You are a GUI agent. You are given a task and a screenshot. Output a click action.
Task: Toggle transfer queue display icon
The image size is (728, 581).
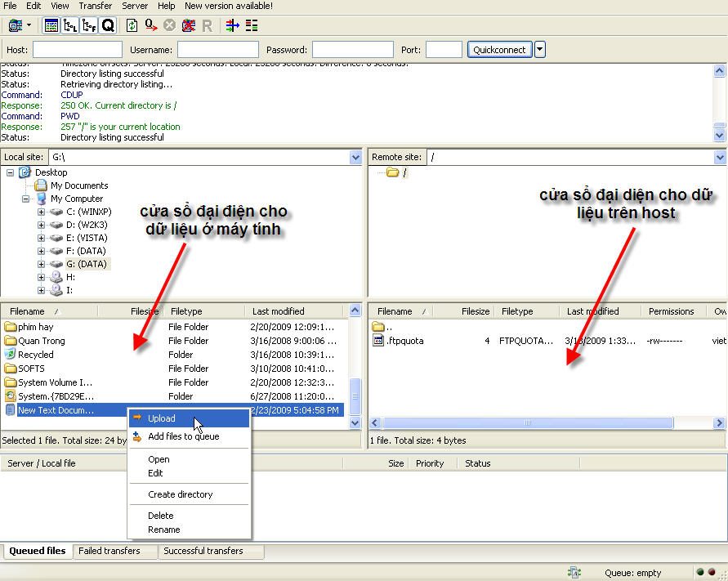coord(108,25)
